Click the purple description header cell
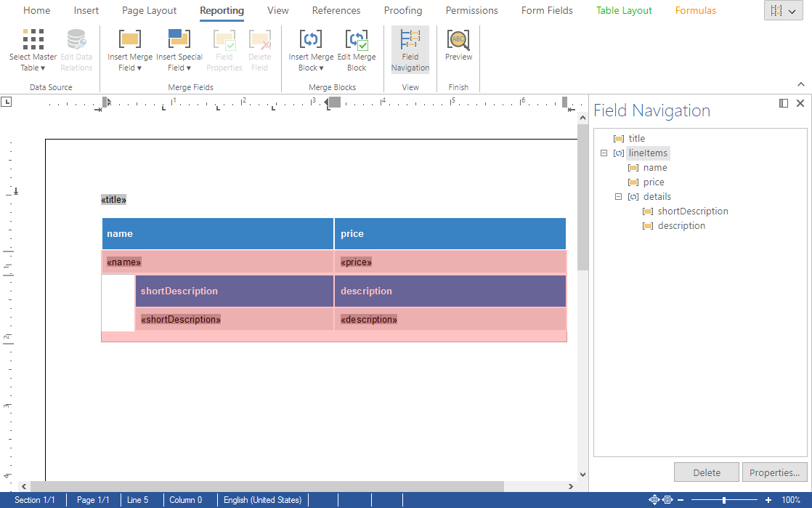Image resolution: width=812 pixels, height=508 pixels. click(450, 291)
